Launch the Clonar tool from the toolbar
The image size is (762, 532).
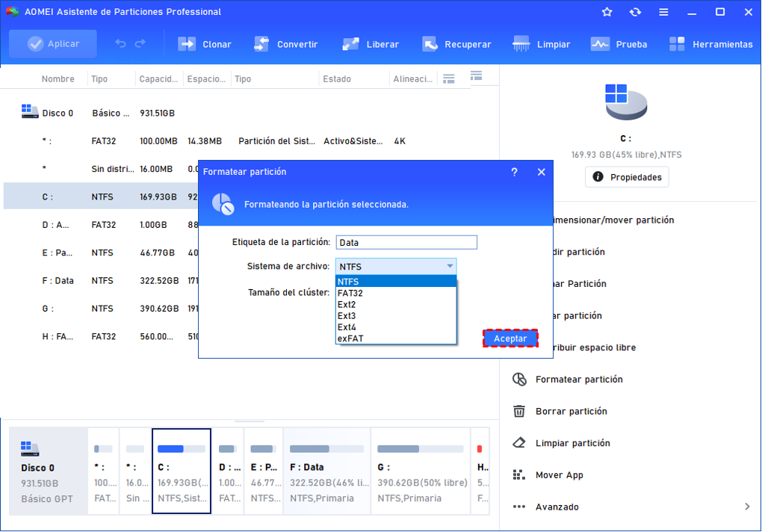pos(204,44)
